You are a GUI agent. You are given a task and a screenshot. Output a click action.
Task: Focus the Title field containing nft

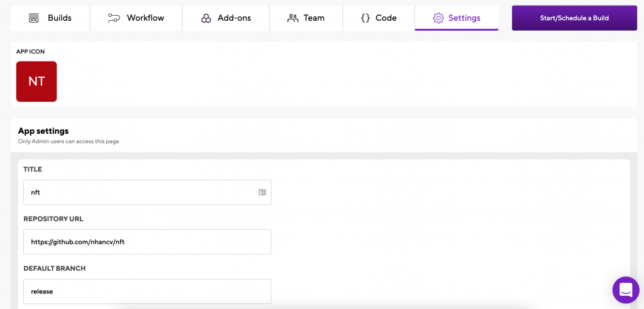click(x=147, y=192)
